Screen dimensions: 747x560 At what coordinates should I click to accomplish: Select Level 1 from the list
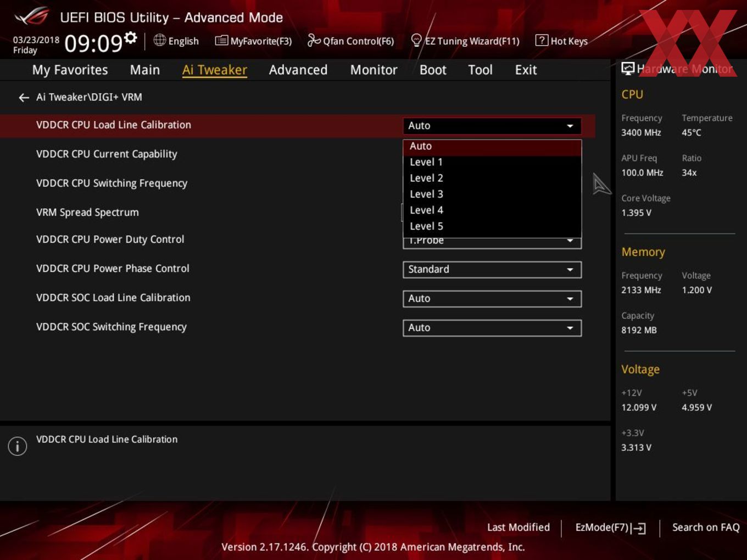tap(492, 163)
